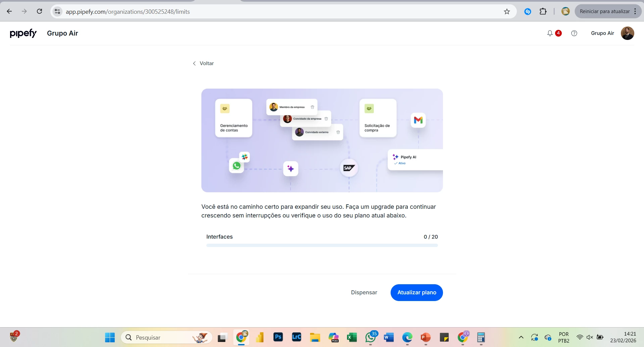This screenshot has height=347, width=644.
Task: Open Chrome on the taskbar
Action: pyautogui.click(x=241, y=337)
